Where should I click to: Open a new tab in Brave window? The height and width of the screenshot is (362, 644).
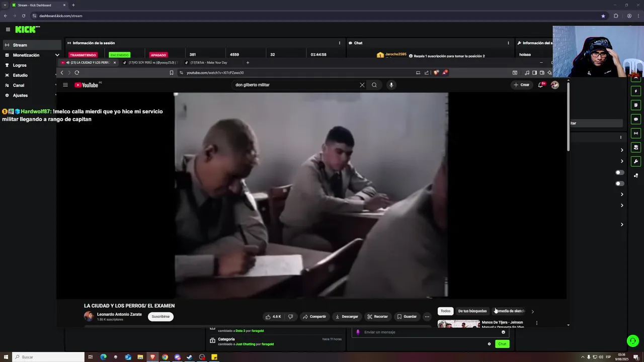tap(248, 63)
